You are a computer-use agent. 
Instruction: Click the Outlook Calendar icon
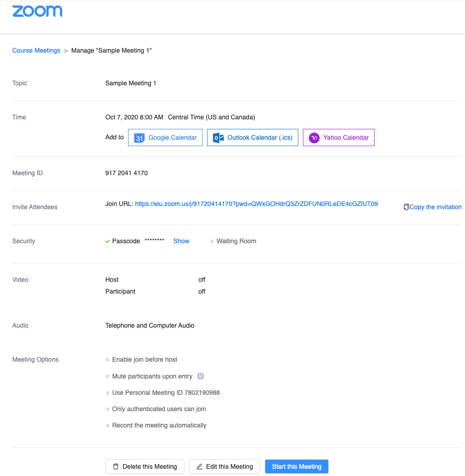click(x=218, y=138)
